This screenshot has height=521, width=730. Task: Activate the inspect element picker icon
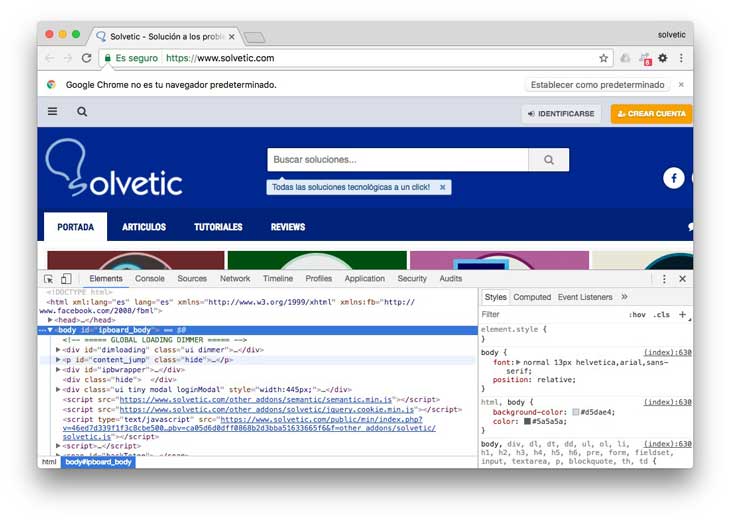tap(48, 279)
